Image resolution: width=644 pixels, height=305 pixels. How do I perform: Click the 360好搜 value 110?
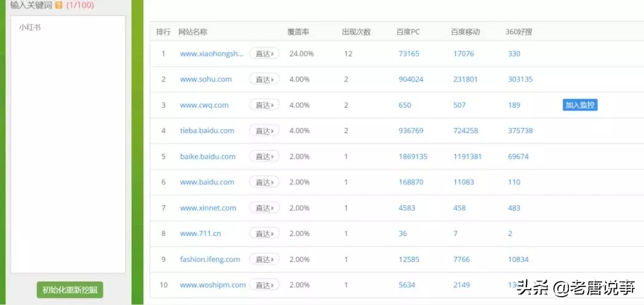click(x=514, y=182)
